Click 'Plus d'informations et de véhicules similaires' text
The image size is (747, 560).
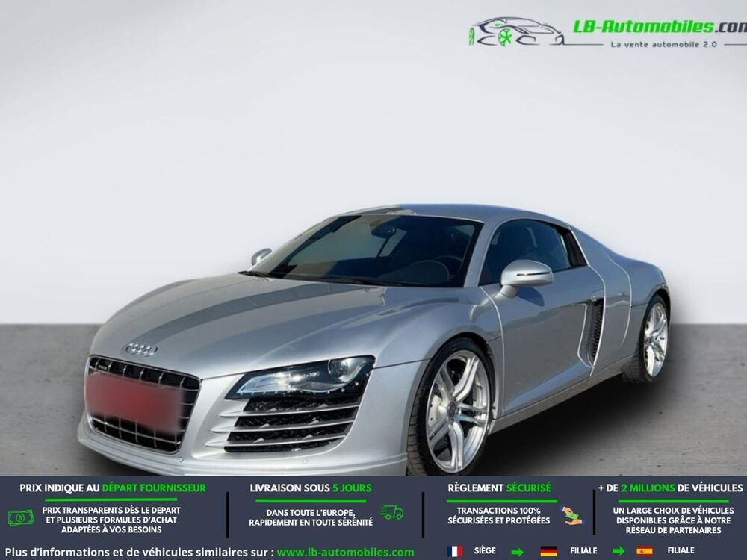pos(139,553)
